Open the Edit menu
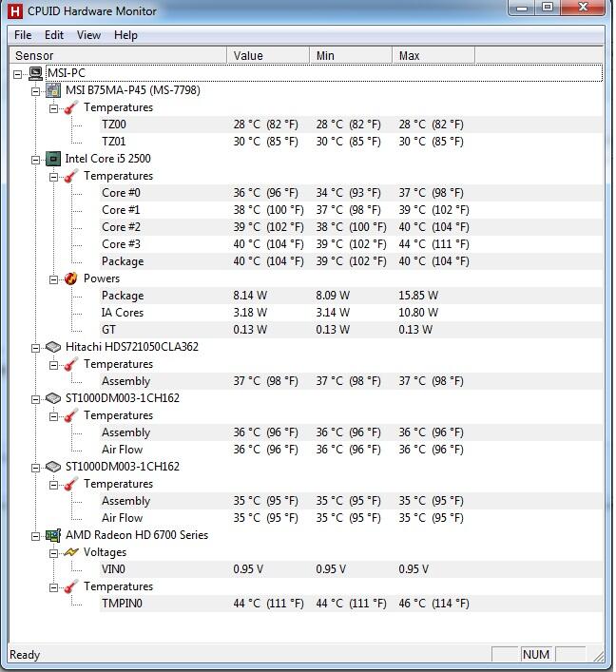Screen dimensions: 616x672 click(x=54, y=35)
